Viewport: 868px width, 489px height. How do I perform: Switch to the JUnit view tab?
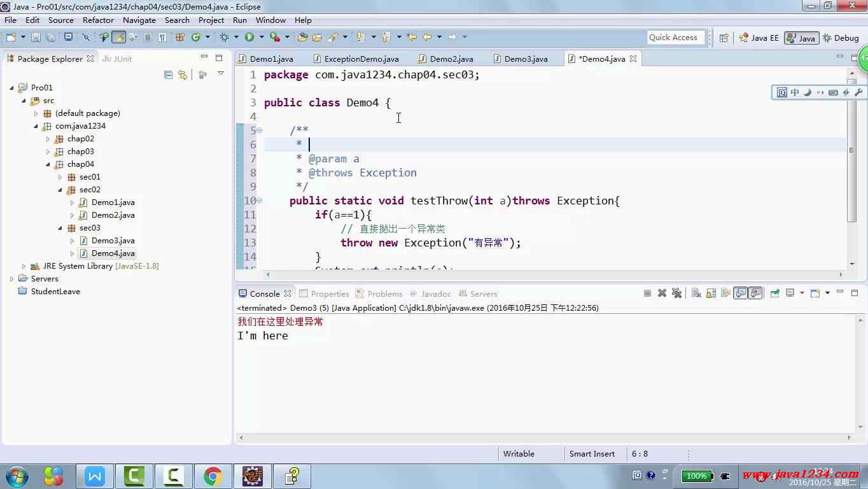point(117,59)
